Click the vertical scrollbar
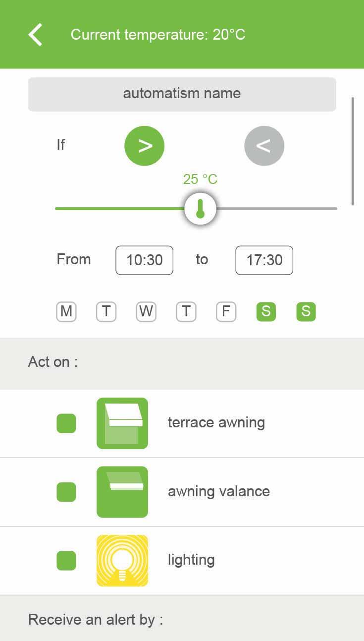 point(353,151)
